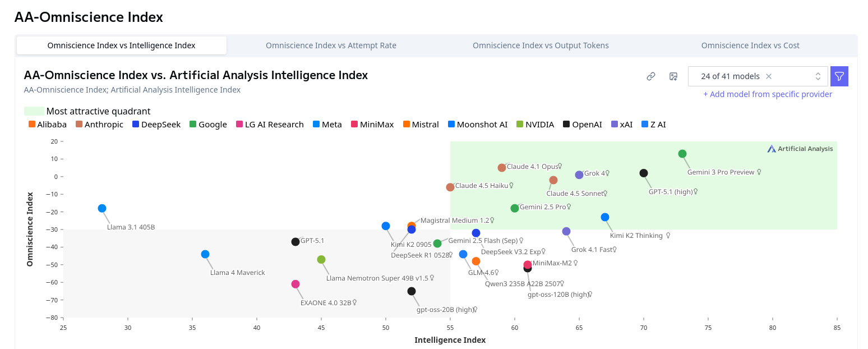Screen dimensions: 868x349
Task: Switch to Omniscience Index vs Attempt Rate tab
Action: point(331,45)
